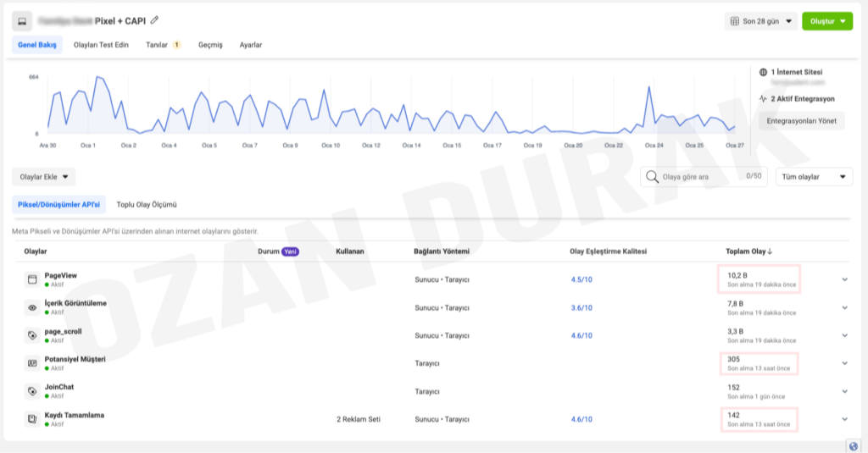
Task: Click the Potansiyel Müşteri event name
Action: (x=75, y=359)
